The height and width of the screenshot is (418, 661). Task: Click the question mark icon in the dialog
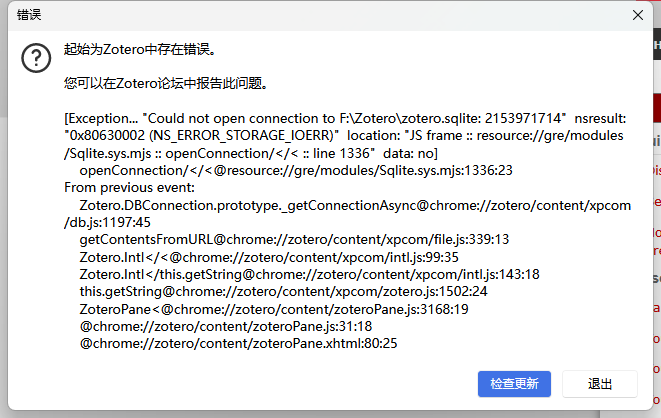[x=36, y=58]
